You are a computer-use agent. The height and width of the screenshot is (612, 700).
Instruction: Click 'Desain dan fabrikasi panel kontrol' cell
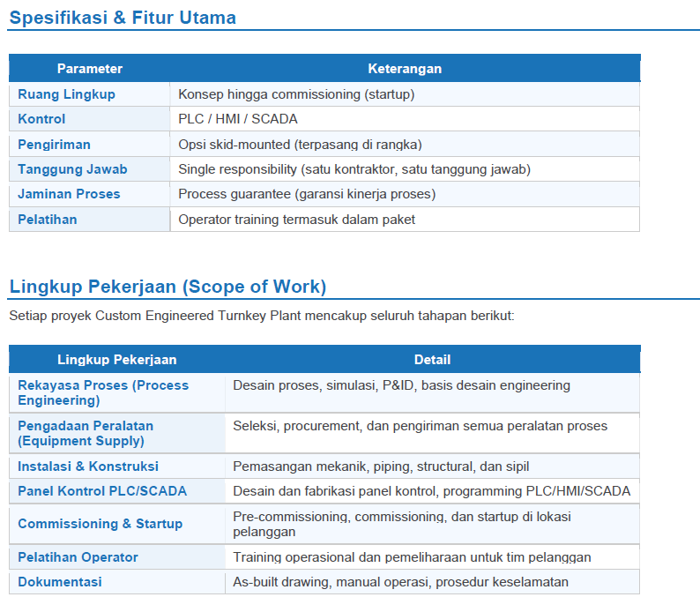(432, 491)
